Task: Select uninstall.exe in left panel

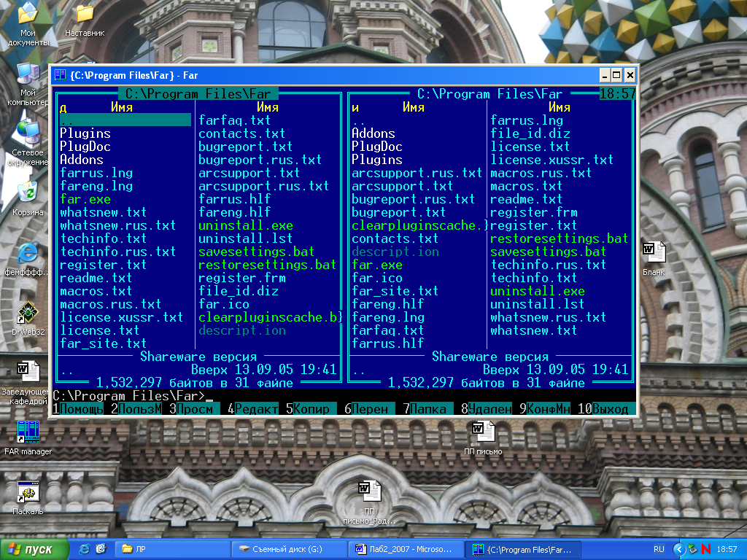Action: point(245,225)
